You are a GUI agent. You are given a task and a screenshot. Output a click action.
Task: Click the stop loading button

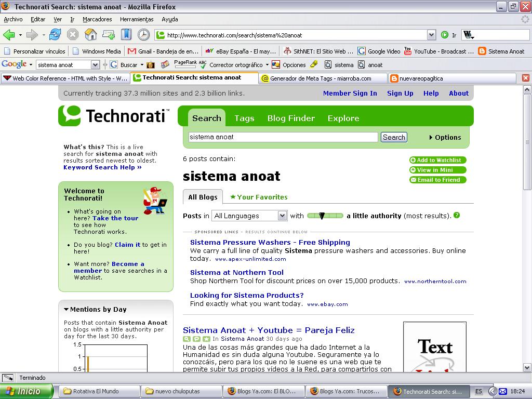72,35
